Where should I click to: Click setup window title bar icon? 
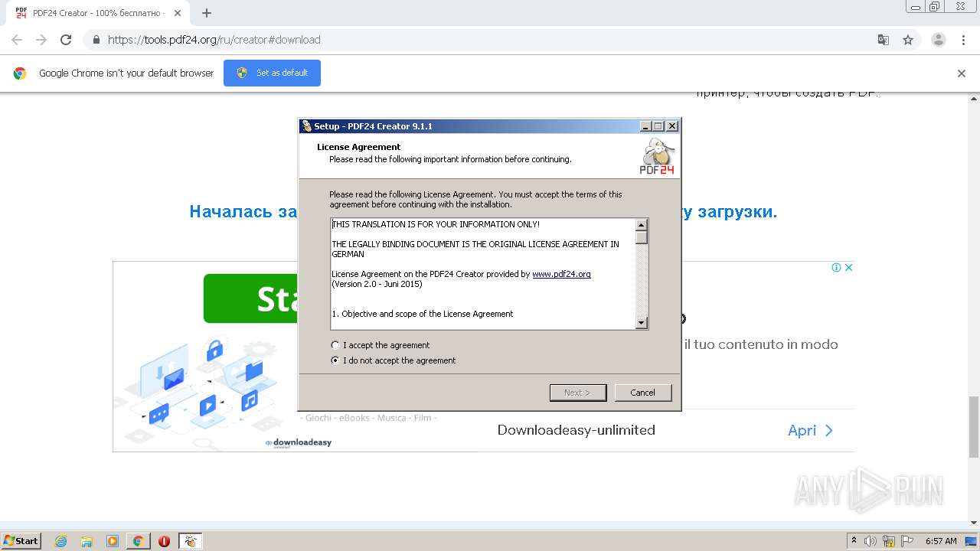307,126
